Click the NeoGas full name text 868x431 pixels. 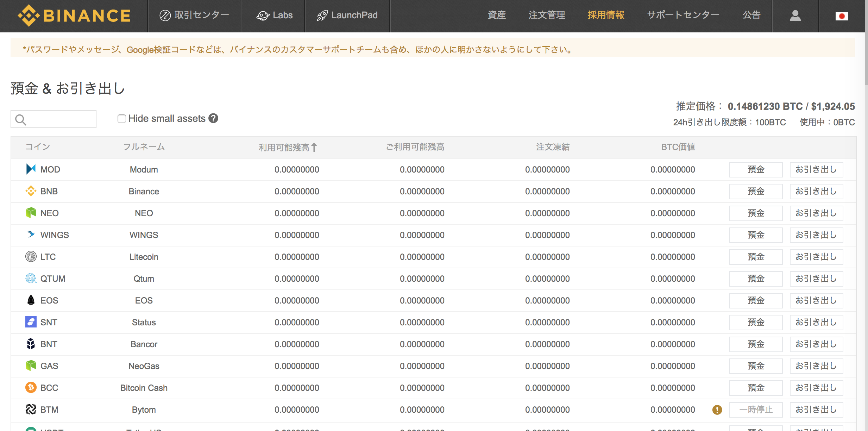click(144, 366)
